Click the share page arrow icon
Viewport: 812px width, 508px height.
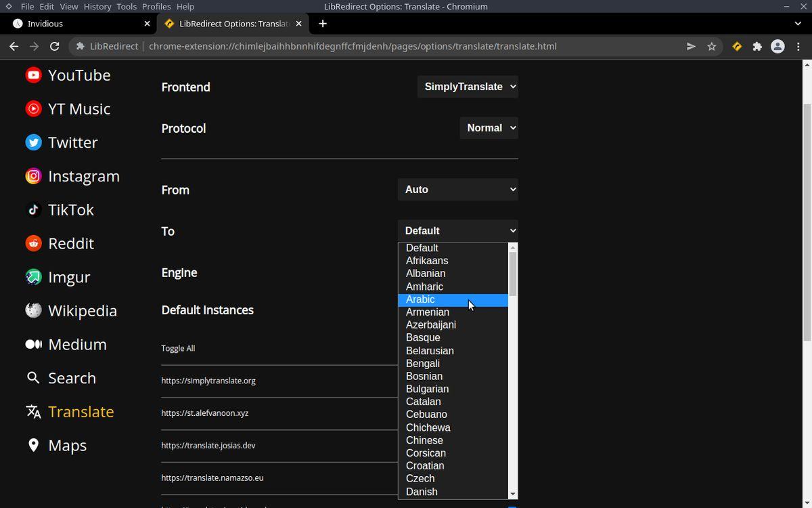point(691,46)
